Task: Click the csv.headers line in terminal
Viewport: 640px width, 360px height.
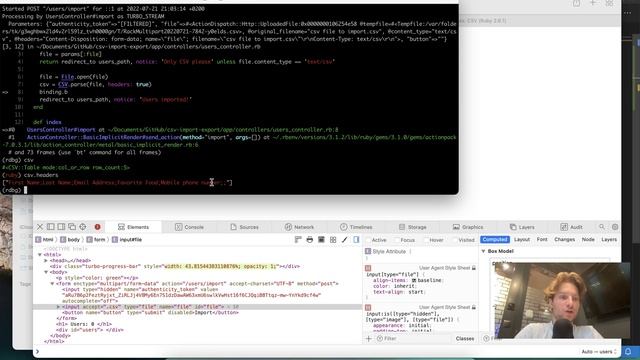Action: pos(30,175)
